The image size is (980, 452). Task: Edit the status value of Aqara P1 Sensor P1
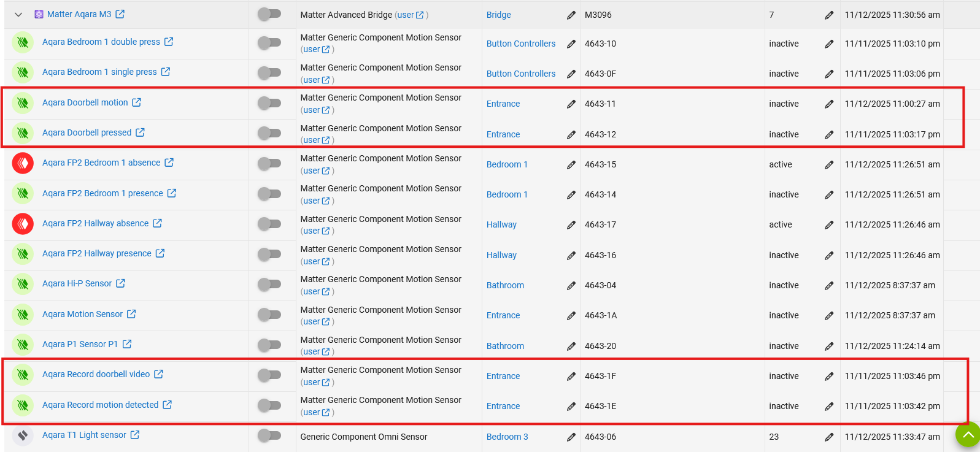[x=828, y=347]
